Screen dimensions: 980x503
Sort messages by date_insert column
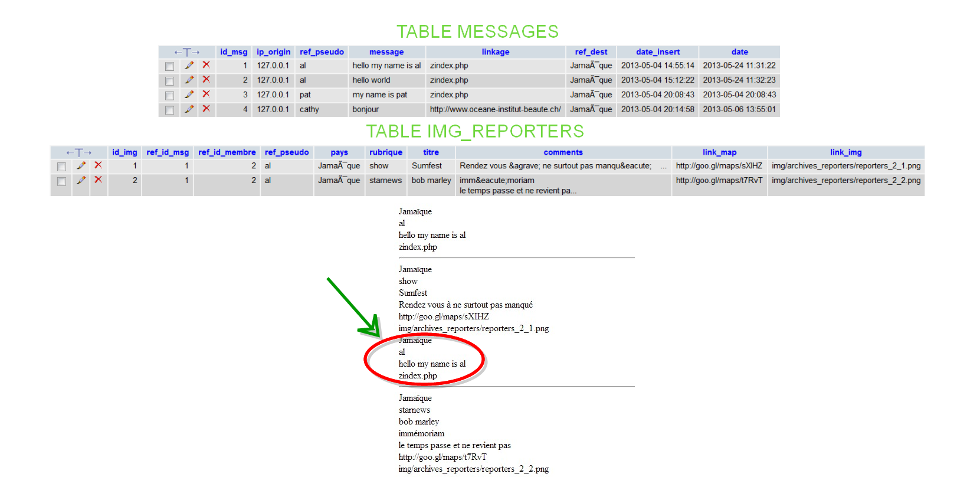[x=657, y=52]
